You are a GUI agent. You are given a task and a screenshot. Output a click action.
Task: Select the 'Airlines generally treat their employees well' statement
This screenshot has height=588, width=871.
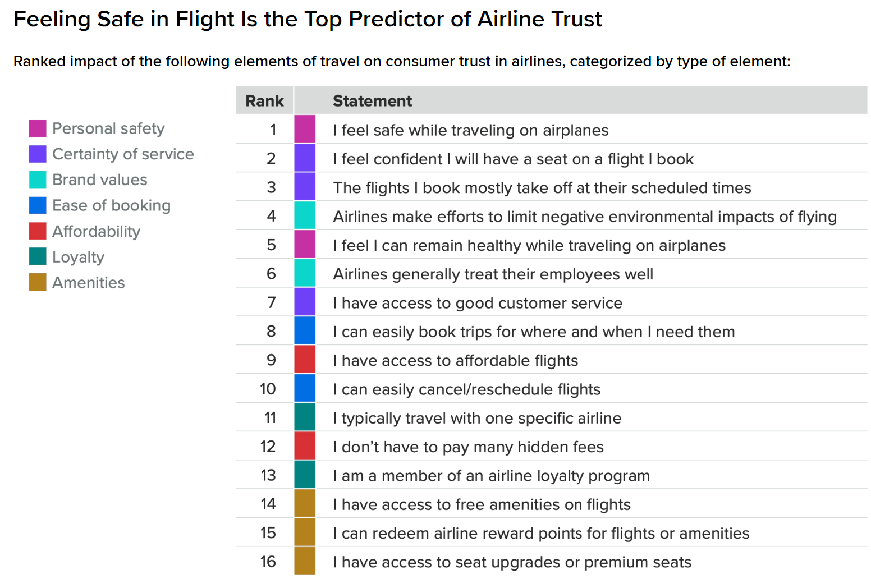493,274
